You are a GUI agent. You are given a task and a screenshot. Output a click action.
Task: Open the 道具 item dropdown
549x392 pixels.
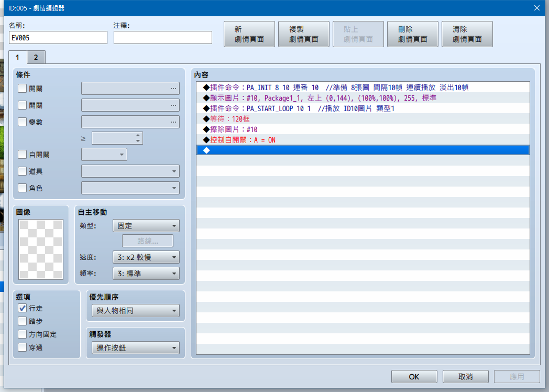pyautogui.click(x=130, y=171)
